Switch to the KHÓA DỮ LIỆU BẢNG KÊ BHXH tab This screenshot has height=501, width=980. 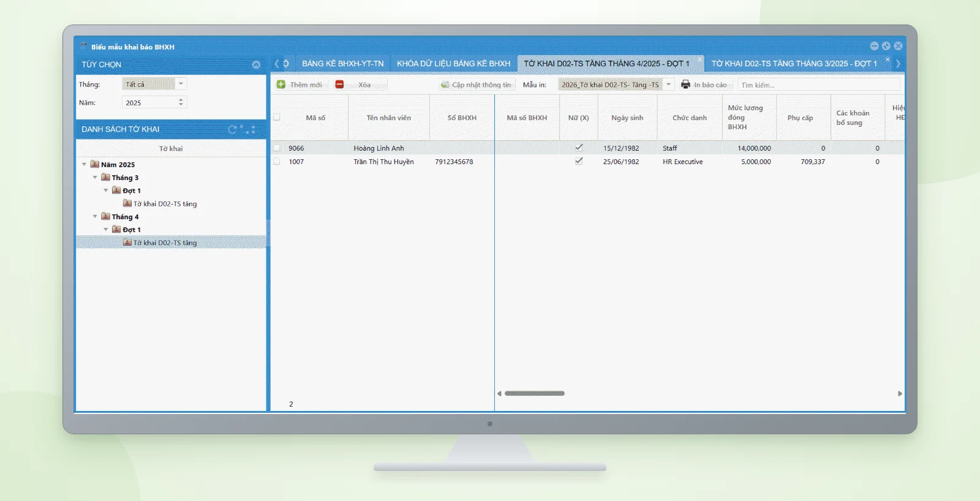[x=454, y=64]
